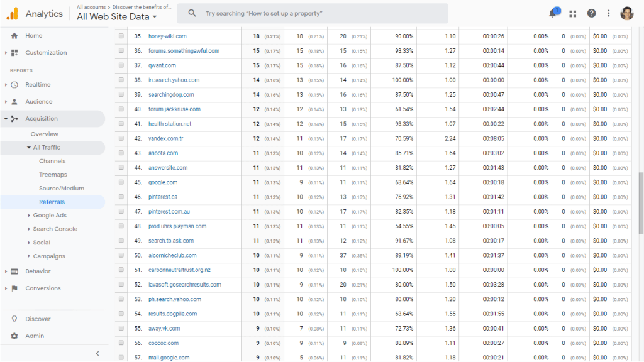Viewport: 644px width, 362px height.
Task: Collapse the All Traffic subtree
Action: click(x=29, y=147)
